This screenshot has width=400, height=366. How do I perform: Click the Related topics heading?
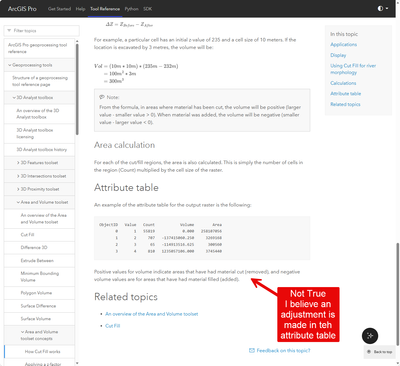(126, 297)
